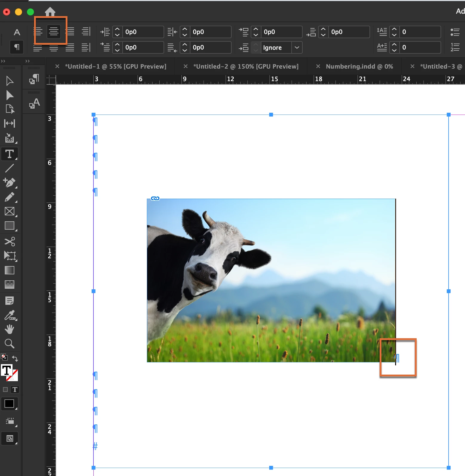Image resolution: width=465 pixels, height=476 pixels.
Task: Apply Justify with last line left
Action: [38, 47]
